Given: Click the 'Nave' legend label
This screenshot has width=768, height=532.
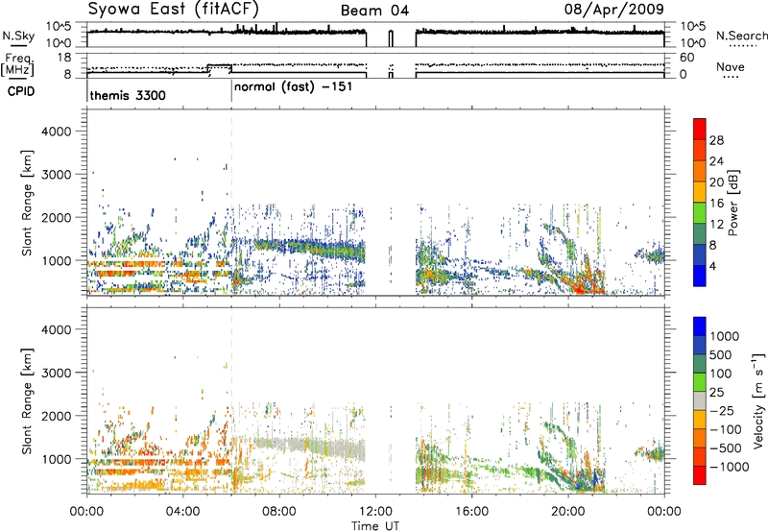Looking at the screenshot, I should [x=731, y=67].
